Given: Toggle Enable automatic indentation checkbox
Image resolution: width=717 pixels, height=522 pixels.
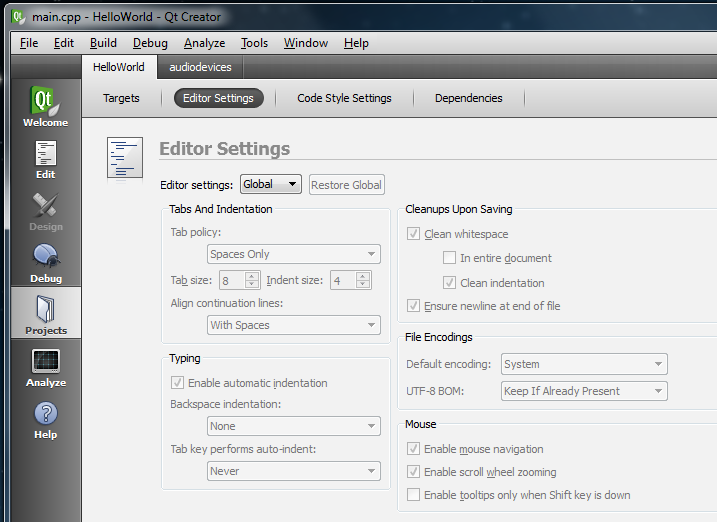Looking at the screenshot, I should pyautogui.click(x=177, y=383).
